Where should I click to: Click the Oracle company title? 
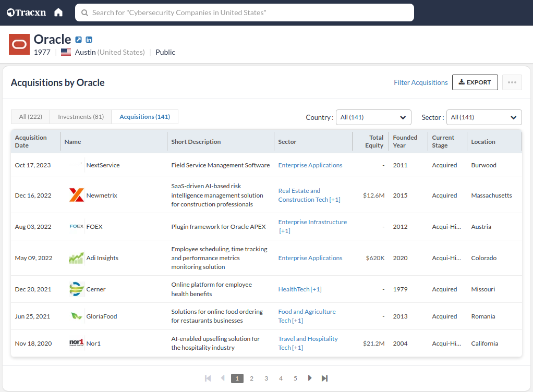tap(52, 40)
